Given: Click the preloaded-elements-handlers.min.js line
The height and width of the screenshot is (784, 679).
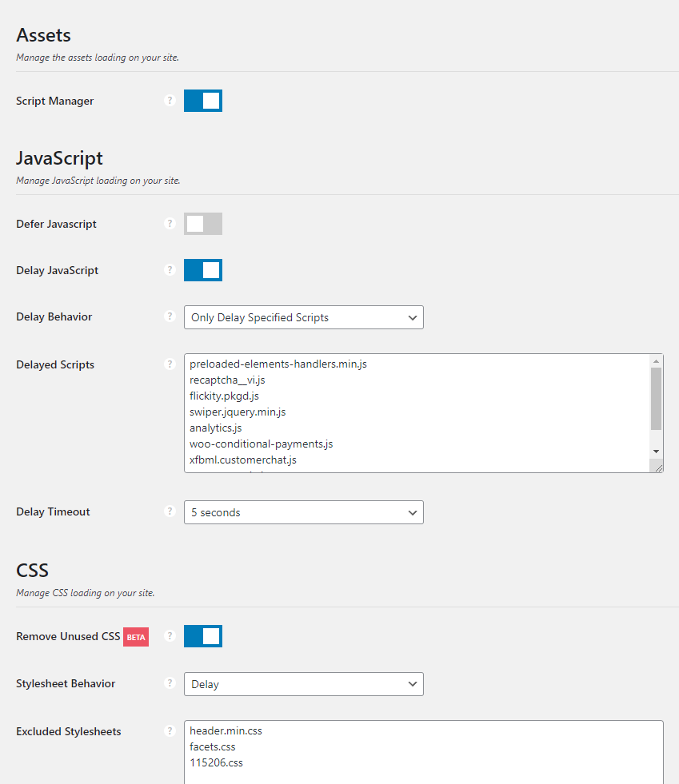Looking at the screenshot, I should point(278,364).
